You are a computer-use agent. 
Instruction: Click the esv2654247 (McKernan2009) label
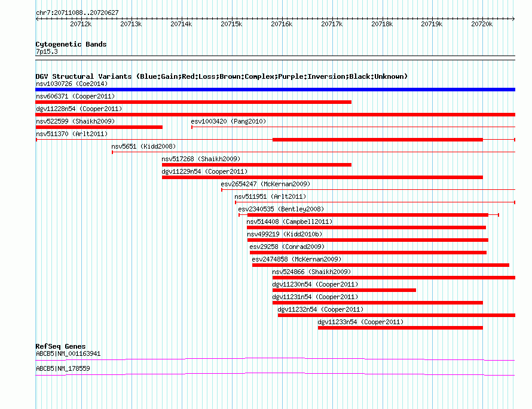coord(265,184)
